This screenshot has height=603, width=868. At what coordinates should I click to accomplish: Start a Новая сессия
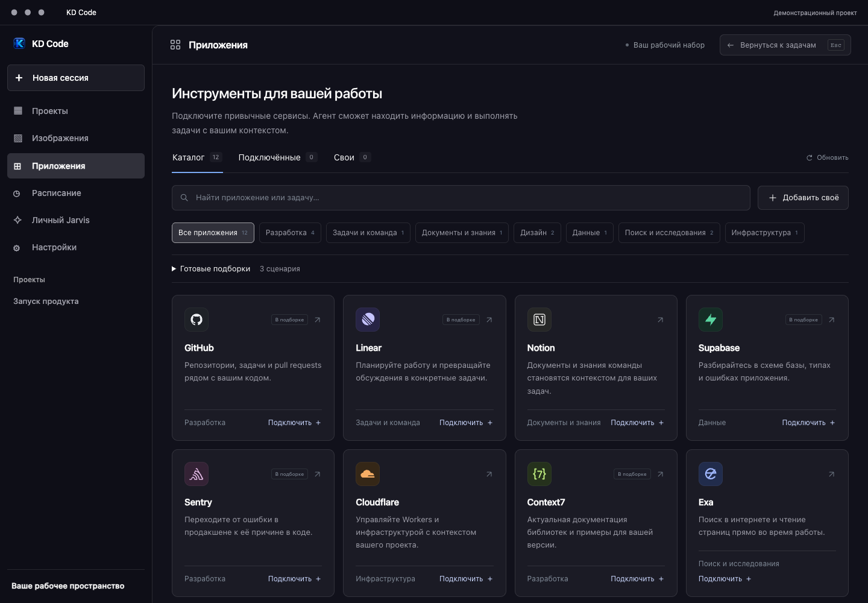pos(76,78)
